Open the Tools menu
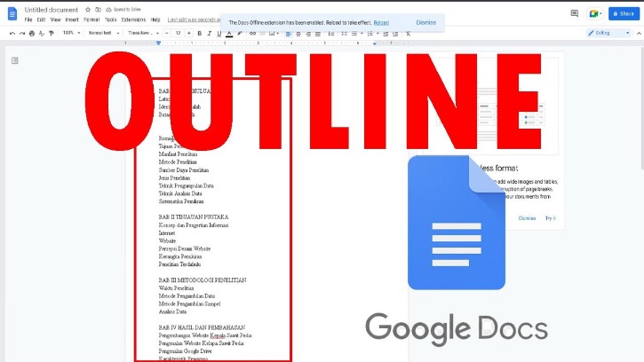The image size is (644, 362). [110, 20]
